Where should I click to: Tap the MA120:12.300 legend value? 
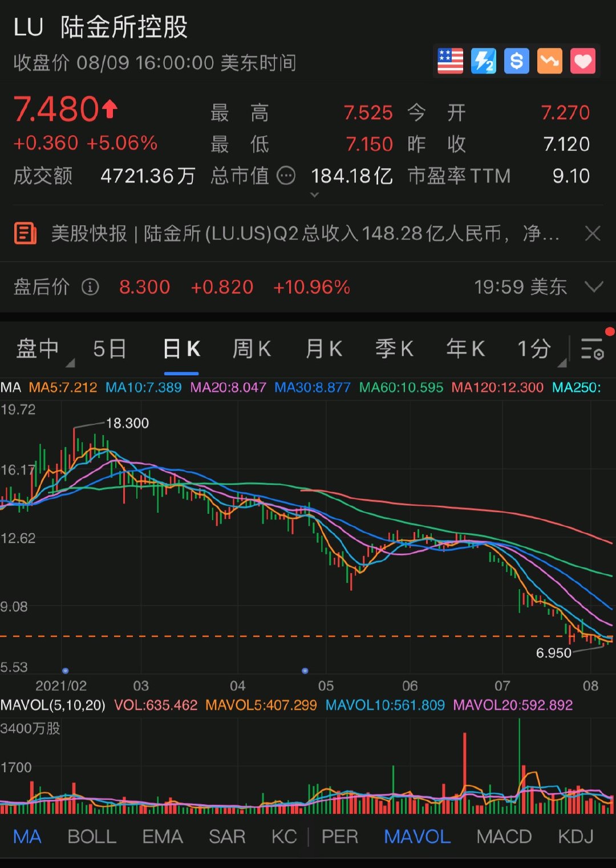pyautogui.click(x=497, y=388)
